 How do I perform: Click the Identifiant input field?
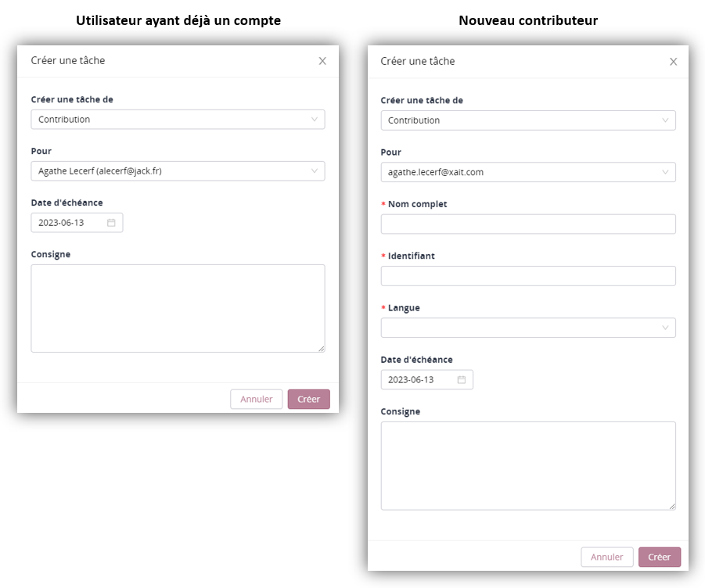(x=528, y=276)
